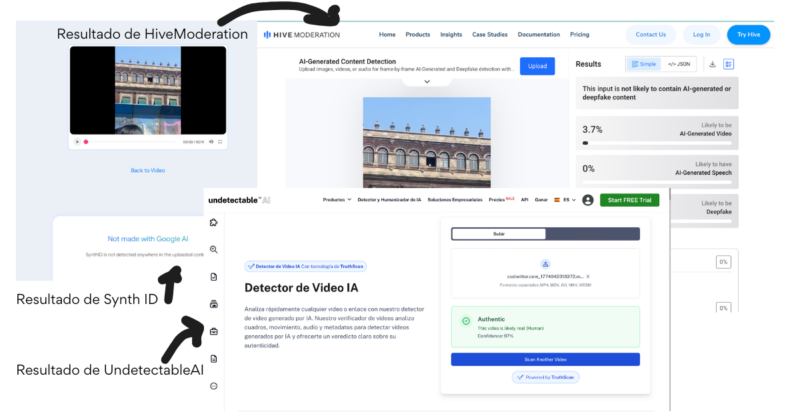Click the round minus icon in undetectable sidebar
Image resolution: width=800 pixels, height=420 pixels.
click(x=214, y=386)
